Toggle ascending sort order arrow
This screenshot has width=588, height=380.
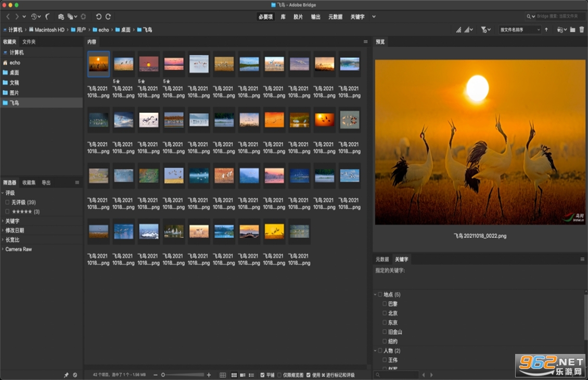click(x=546, y=30)
